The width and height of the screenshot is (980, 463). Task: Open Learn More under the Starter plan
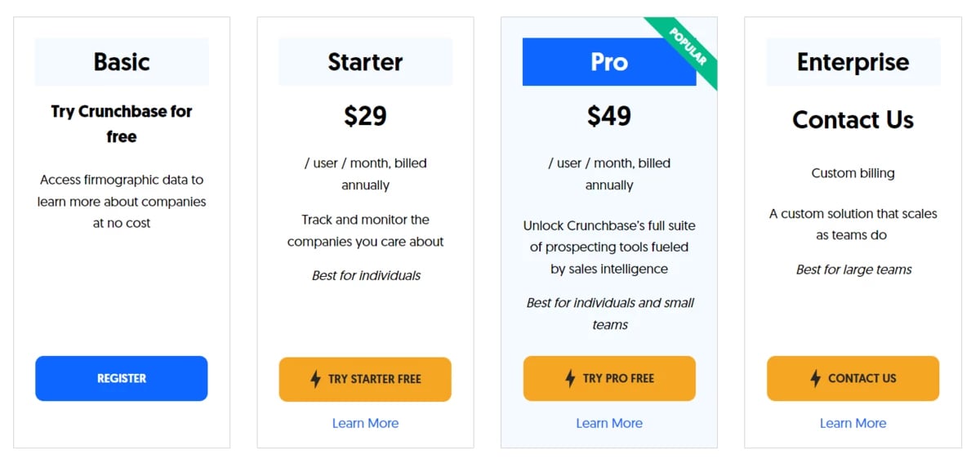coord(365,423)
